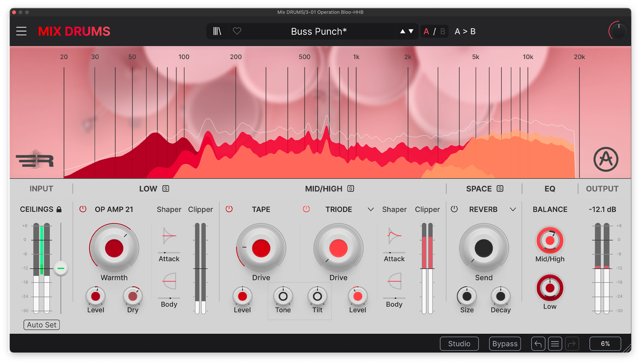Click the 6% CPU meter display
This screenshot has width=641, height=364.
(x=605, y=344)
